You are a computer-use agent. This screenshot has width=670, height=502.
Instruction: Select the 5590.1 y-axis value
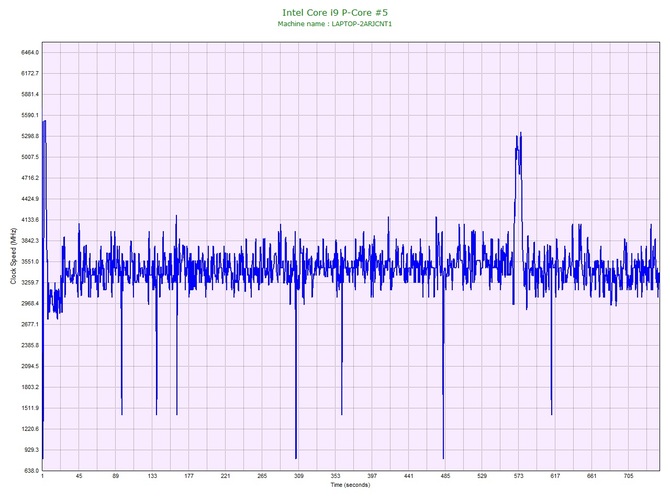coord(30,115)
